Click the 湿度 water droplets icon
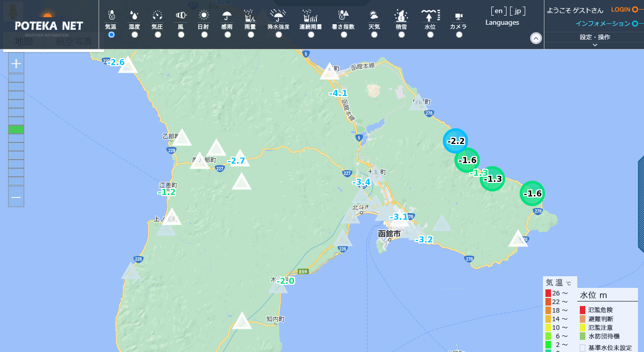The image size is (644, 352). tap(134, 15)
